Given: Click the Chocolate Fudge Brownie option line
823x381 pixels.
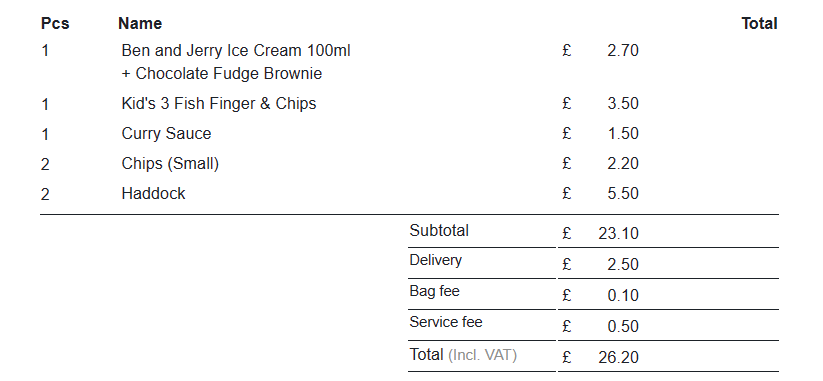Looking at the screenshot, I should click(221, 73).
